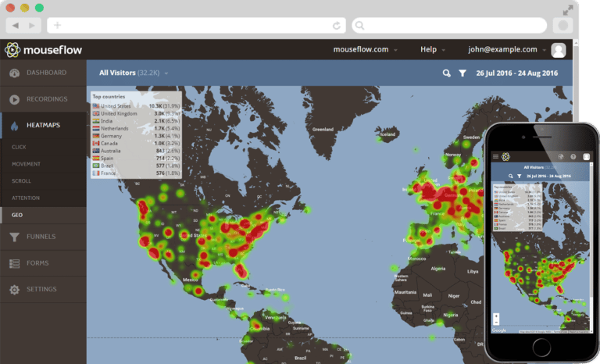Click the Recordings play icon in sidebar
The width and height of the screenshot is (600, 364).
[x=14, y=99]
